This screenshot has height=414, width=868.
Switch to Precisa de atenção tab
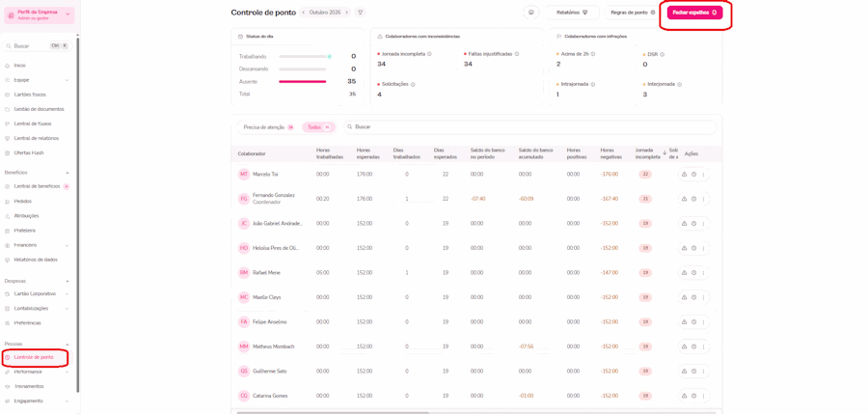point(268,127)
